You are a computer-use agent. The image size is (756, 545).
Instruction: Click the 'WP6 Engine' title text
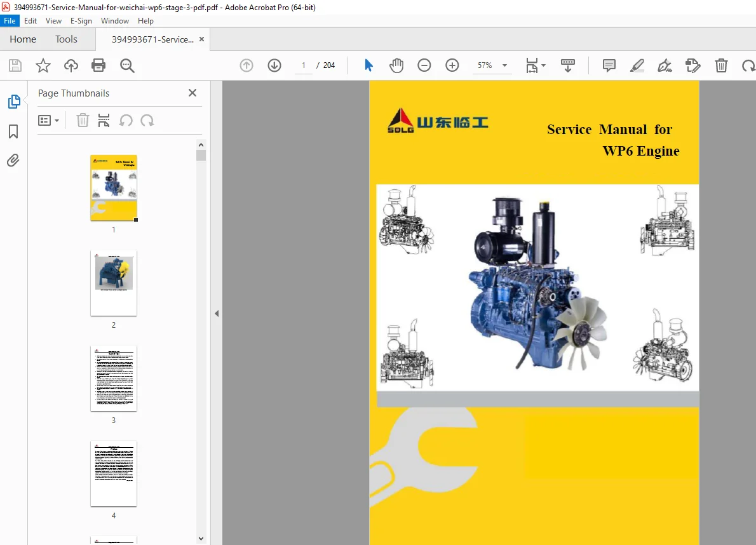coord(641,151)
